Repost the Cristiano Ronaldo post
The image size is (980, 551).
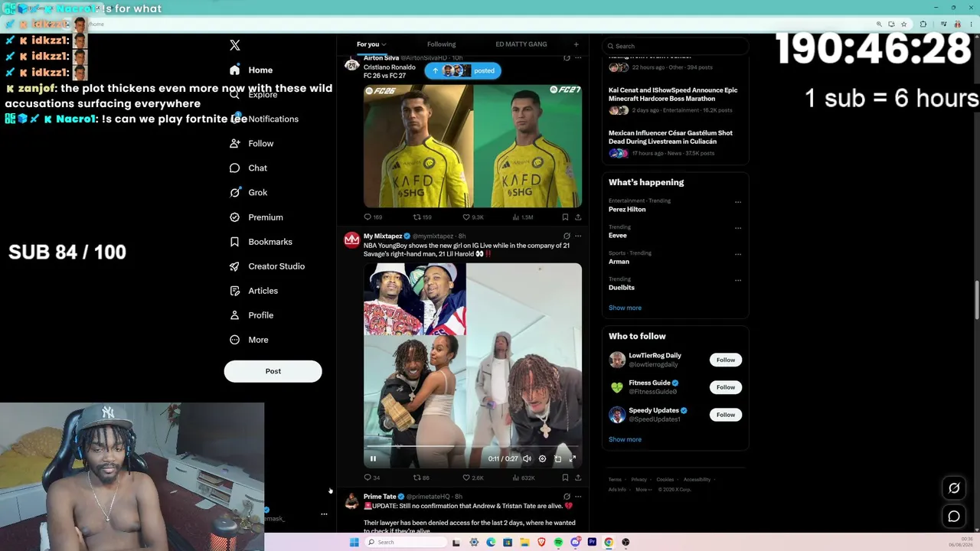[423, 217]
